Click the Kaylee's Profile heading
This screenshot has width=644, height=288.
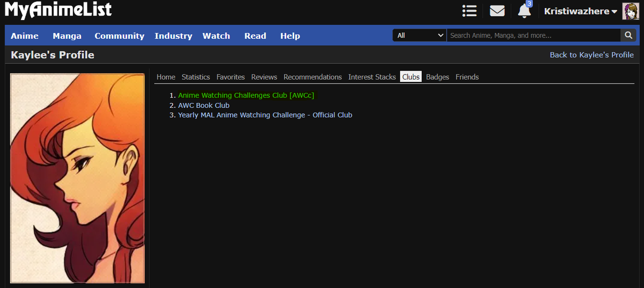52,55
